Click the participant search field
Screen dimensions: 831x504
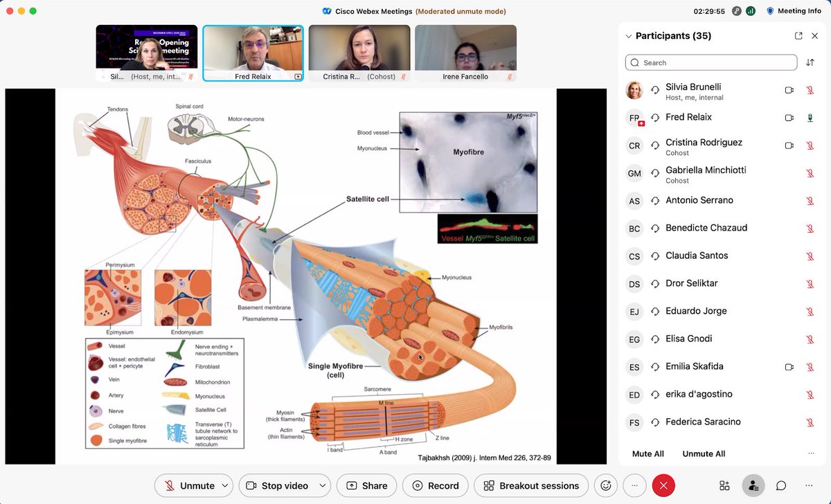tap(711, 62)
